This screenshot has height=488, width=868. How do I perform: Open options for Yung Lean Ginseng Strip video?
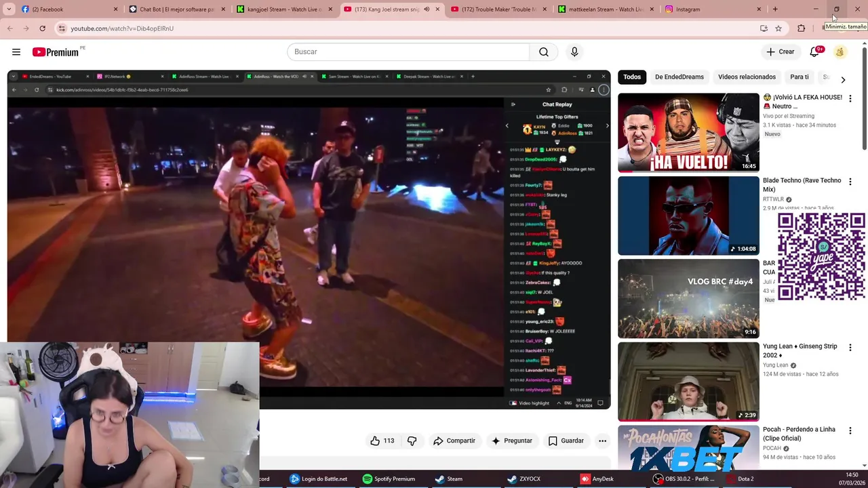point(850,347)
